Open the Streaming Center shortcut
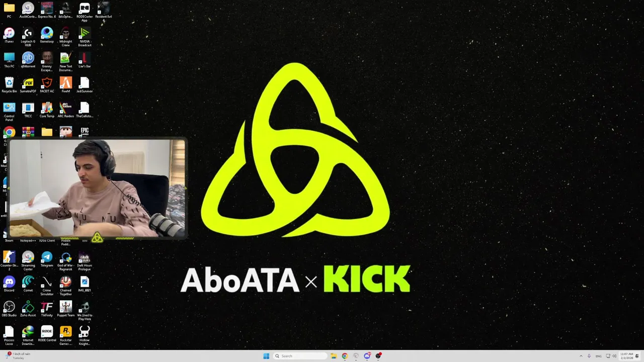 [28, 261]
